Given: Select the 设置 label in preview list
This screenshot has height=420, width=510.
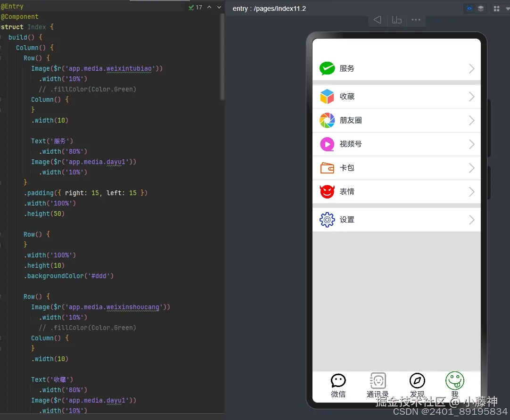Looking at the screenshot, I should (347, 220).
